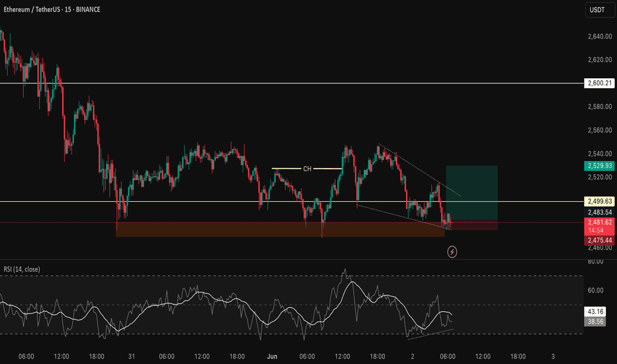
Task: Click the green 2,529.93 take-profit price label
Action: 599,165
